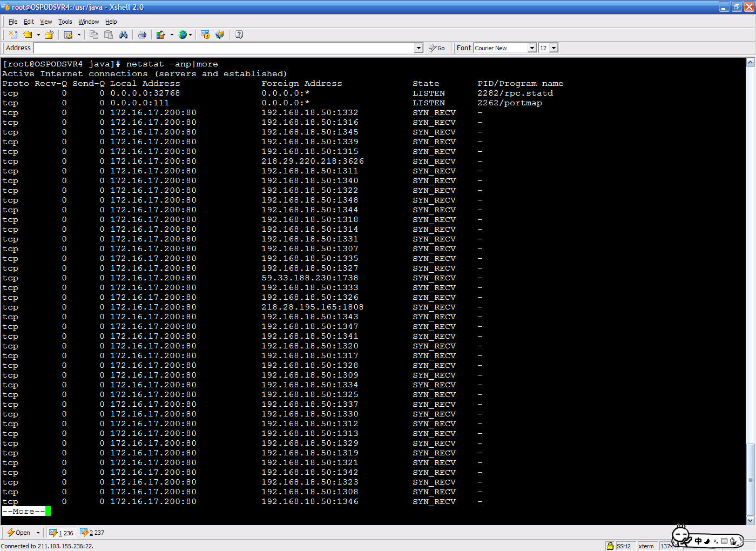Open the Help menu
Image resolution: width=756 pixels, height=551 pixels.
111,22
